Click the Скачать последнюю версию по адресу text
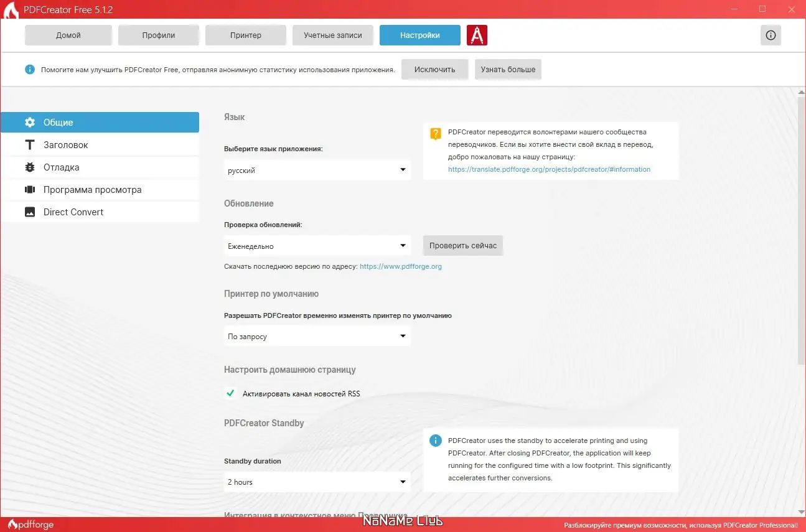The height and width of the screenshot is (532, 806). pyautogui.click(x=291, y=266)
